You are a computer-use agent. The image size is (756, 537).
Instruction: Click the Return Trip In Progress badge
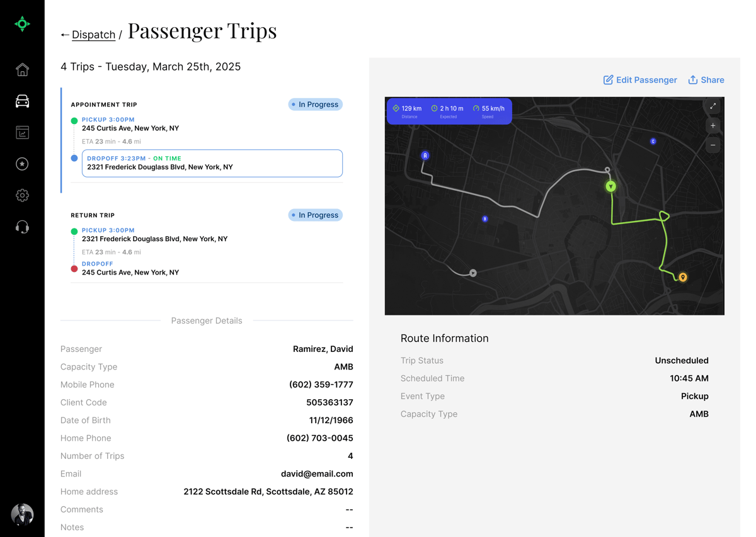[x=315, y=215]
